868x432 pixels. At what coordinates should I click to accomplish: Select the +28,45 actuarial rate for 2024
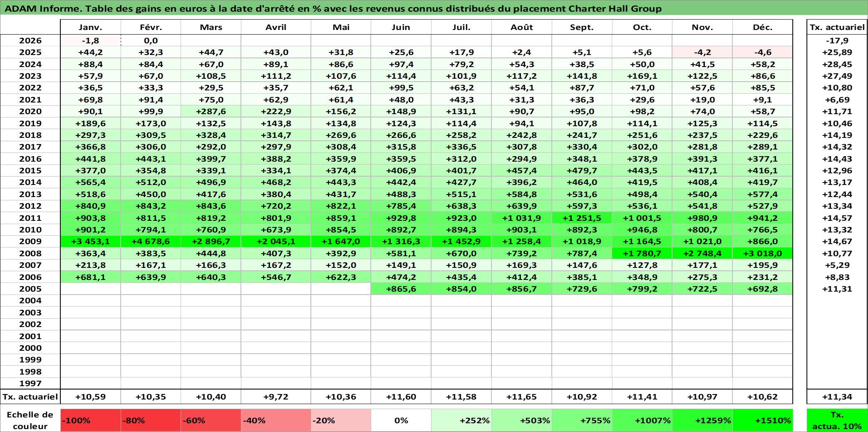click(x=837, y=64)
